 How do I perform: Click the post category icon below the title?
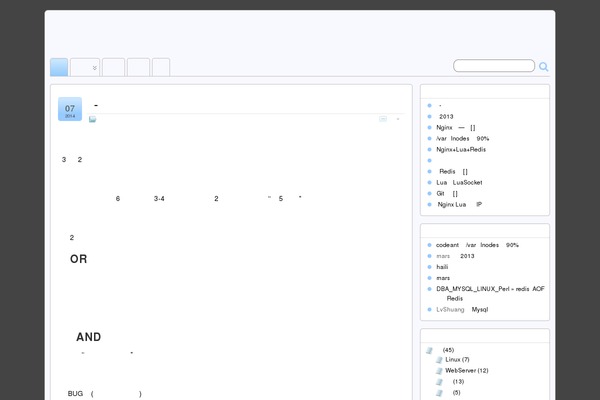(x=92, y=119)
